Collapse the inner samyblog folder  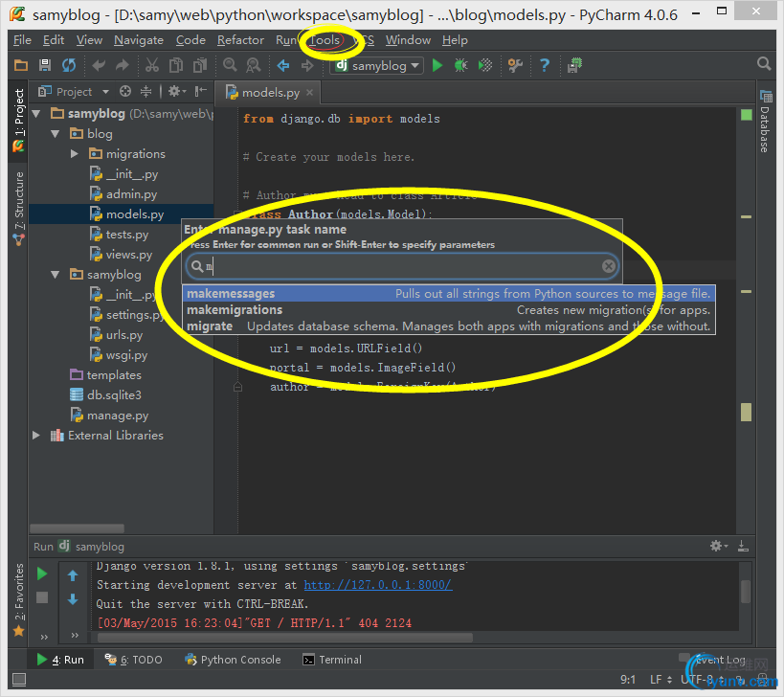(56, 275)
